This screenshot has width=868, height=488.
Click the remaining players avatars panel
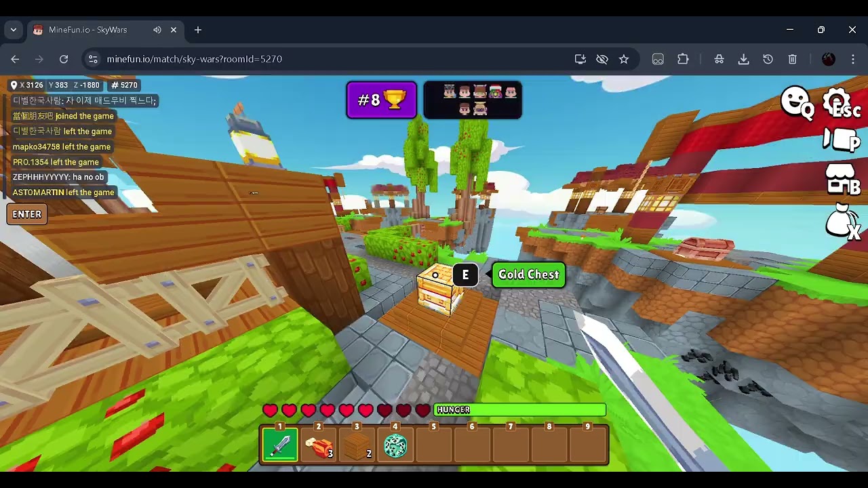point(473,100)
